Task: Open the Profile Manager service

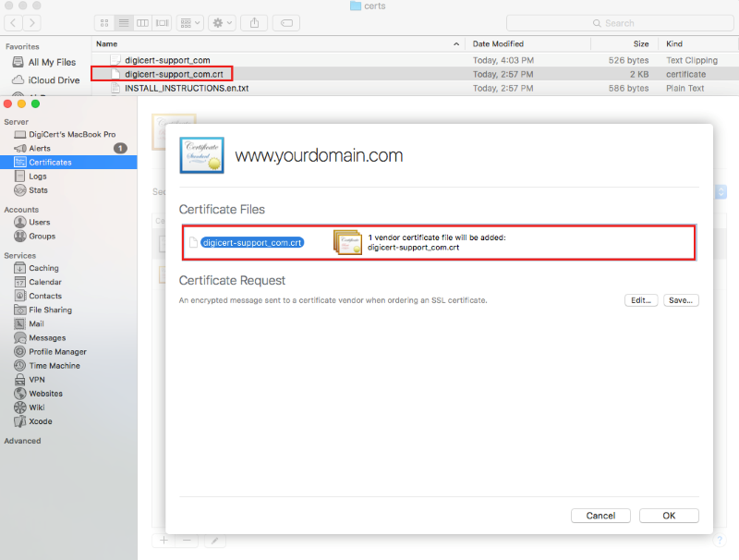Action: pos(57,351)
